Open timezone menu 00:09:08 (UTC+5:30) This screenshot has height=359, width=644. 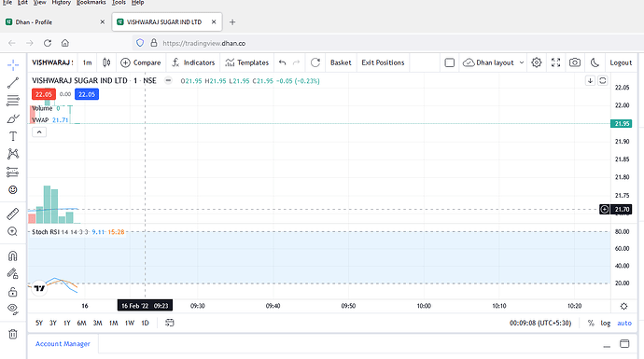(540, 323)
